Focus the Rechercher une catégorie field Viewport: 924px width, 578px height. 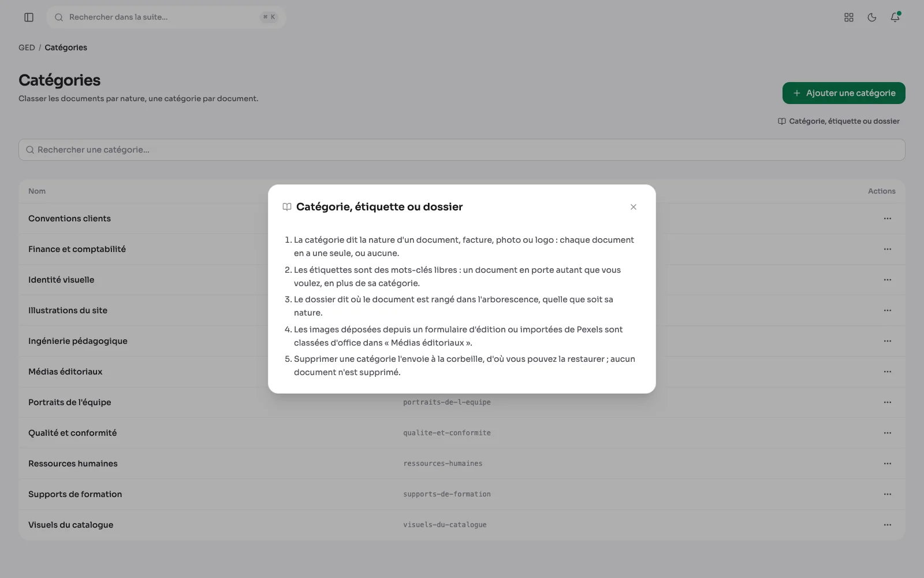pos(462,150)
